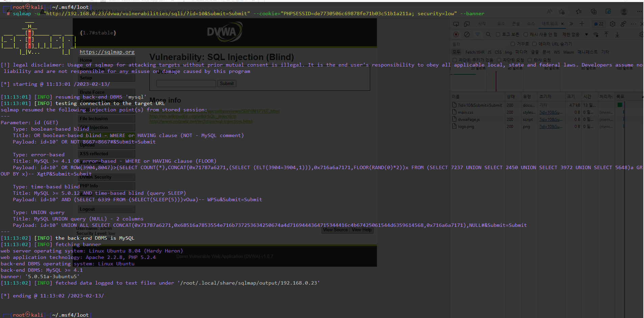Open the Favorites list icon in Edge
This screenshot has height=318, width=644.
pyautogui.click(x=579, y=11)
